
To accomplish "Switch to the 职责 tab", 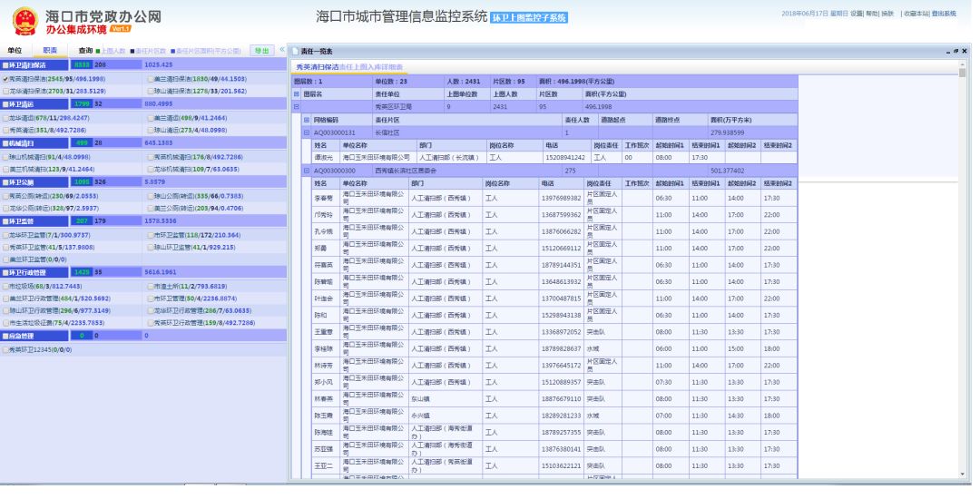I will tap(50, 51).
